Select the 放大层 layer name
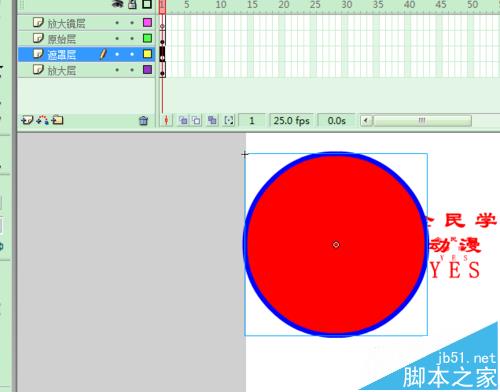The width and height of the screenshot is (500, 392). 62,71
